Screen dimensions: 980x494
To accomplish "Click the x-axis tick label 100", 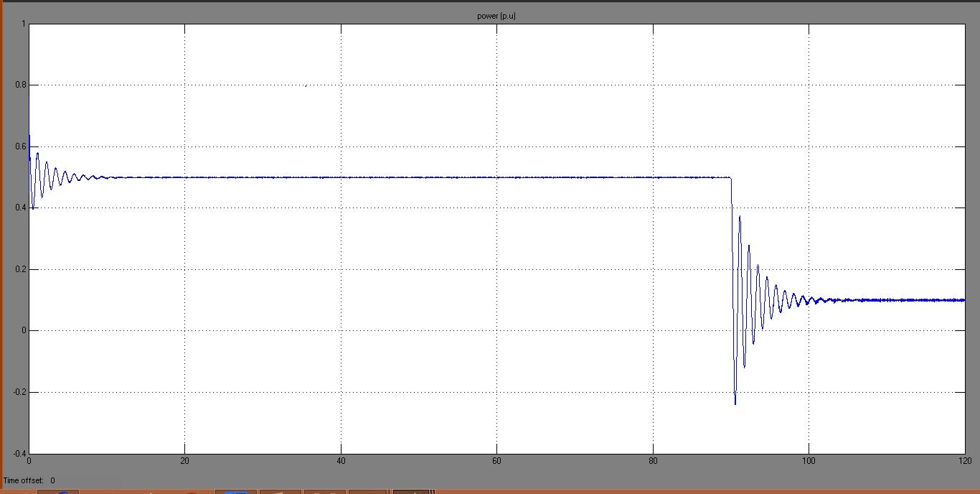I will (x=809, y=461).
